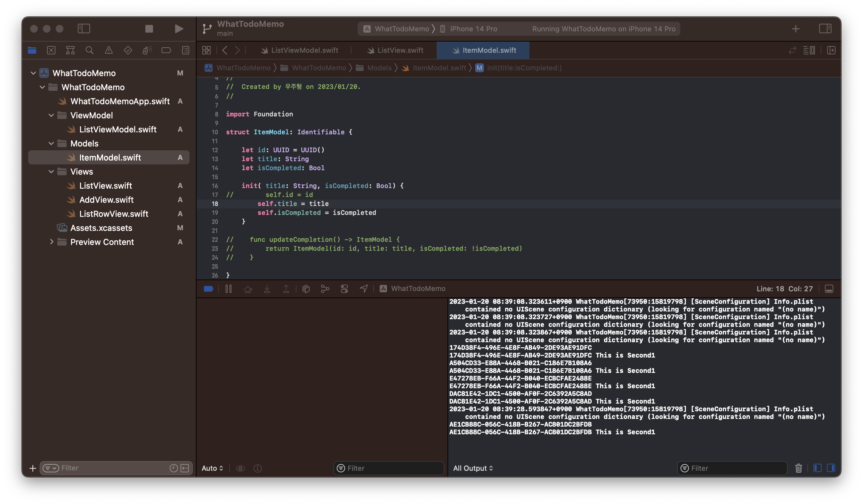Image resolution: width=863 pixels, height=504 pixels.
Task: Toggle breakpoints activation in debug bar
Action: coord(209,289)
